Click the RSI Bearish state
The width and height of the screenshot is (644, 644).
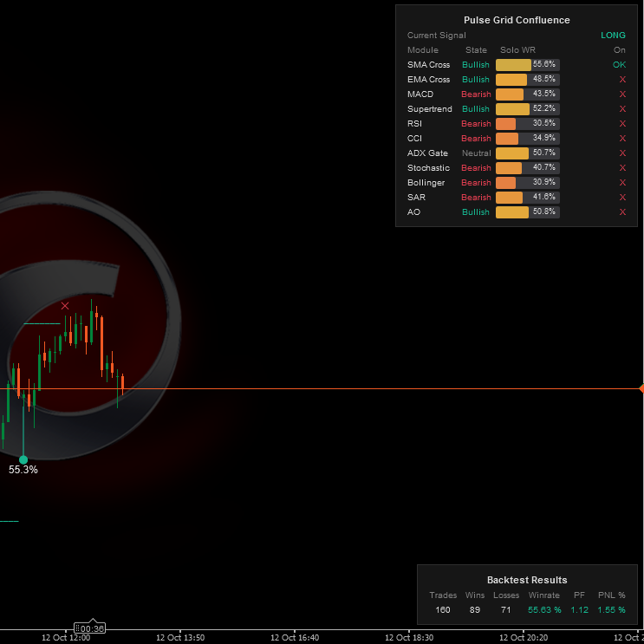[x=476, y=124]
